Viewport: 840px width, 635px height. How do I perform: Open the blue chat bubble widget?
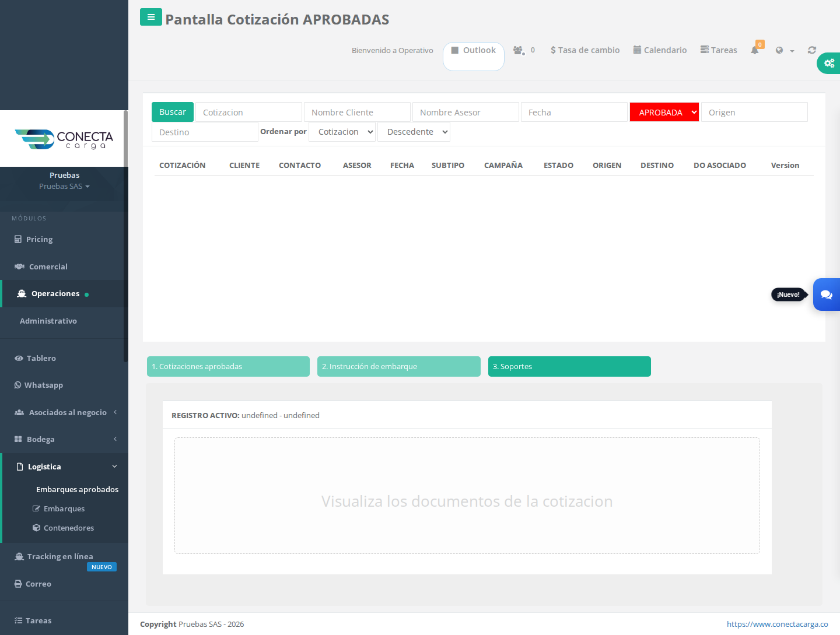pos(827,294)
